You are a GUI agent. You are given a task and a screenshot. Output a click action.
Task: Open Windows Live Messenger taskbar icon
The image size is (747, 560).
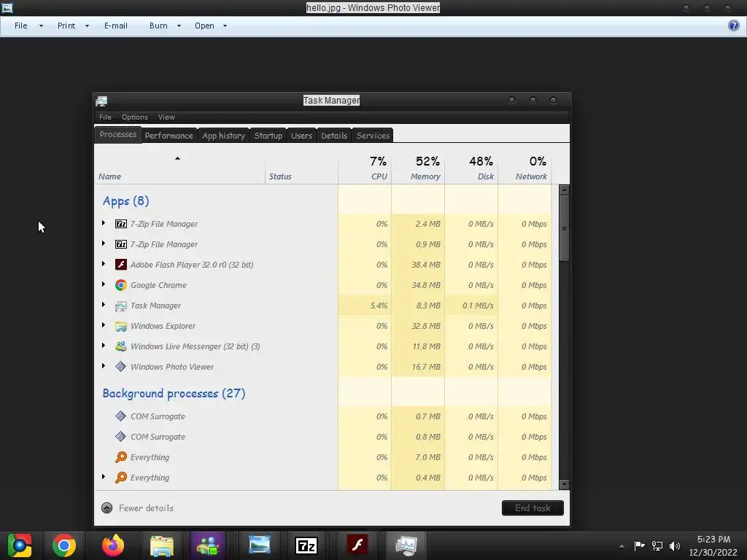coord(208,545)
